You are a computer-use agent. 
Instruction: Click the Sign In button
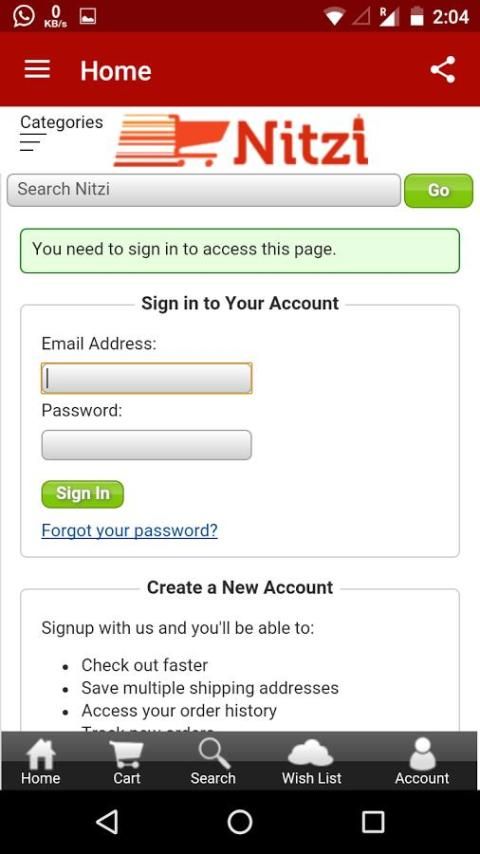[83, 494]
